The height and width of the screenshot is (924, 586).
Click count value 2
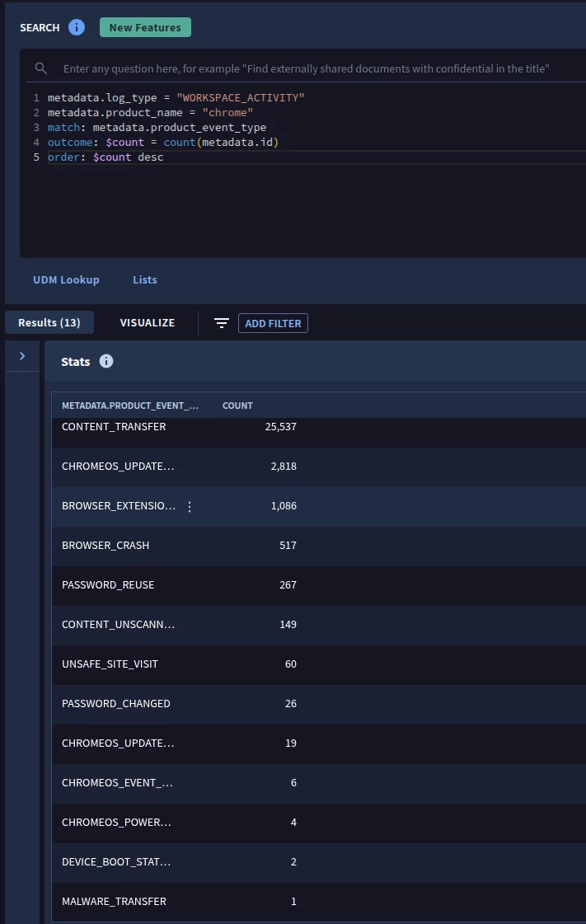(x=293, y=861)
